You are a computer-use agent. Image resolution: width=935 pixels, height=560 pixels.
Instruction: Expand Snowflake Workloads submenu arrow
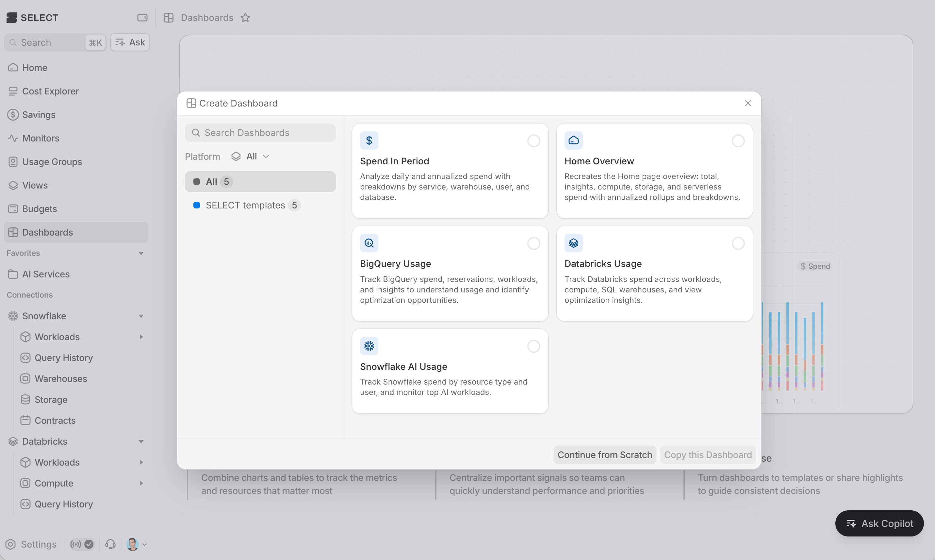click(x=141, y=337)
